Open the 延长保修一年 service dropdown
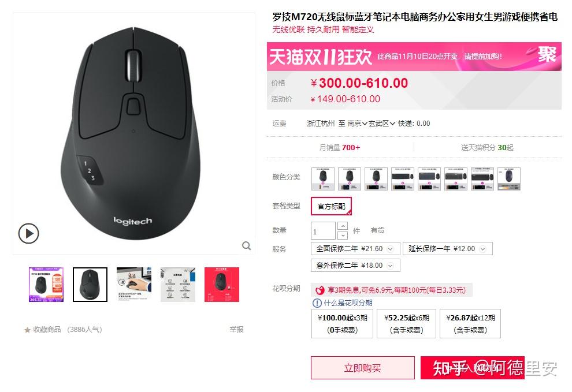This screenshot has width=572, height=392. click(x=482, y=249)
